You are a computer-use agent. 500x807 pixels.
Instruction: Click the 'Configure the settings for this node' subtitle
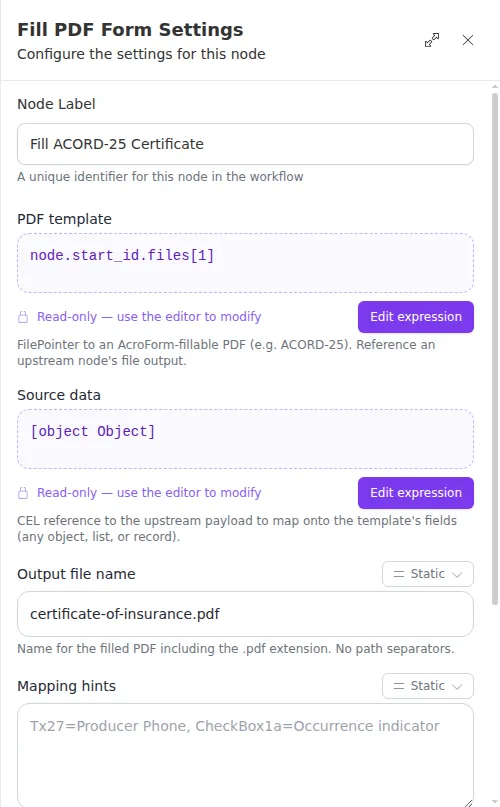click(x=141, y=54)
